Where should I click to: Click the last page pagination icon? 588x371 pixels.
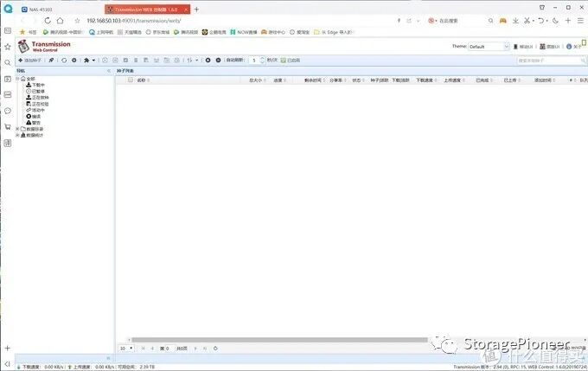[205, 349]
